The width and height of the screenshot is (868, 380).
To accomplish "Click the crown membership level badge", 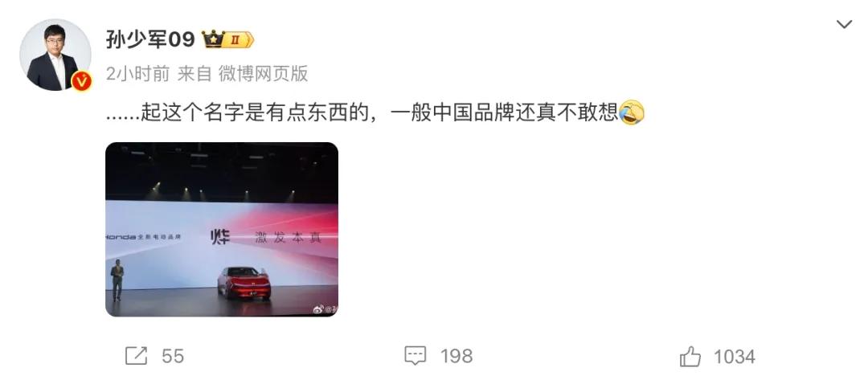I will tap(227, 39).
